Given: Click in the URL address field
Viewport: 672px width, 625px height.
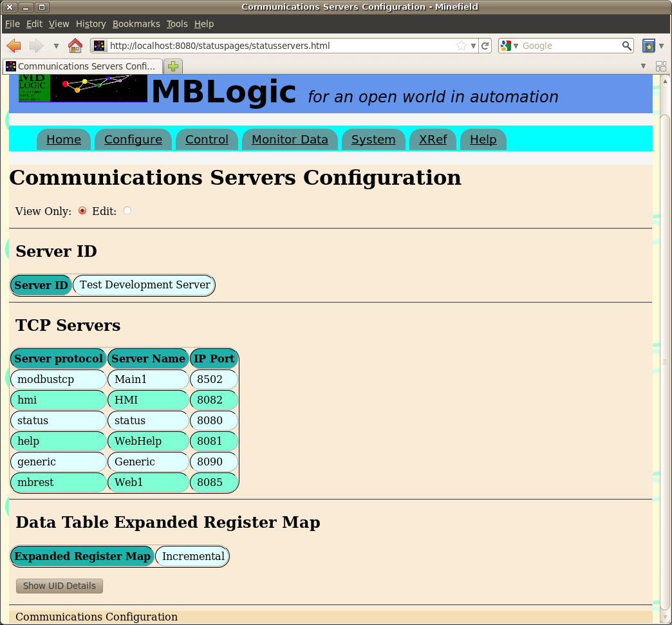Looking at the screenshot, I should pyautogui.click(x=281, y=46).
